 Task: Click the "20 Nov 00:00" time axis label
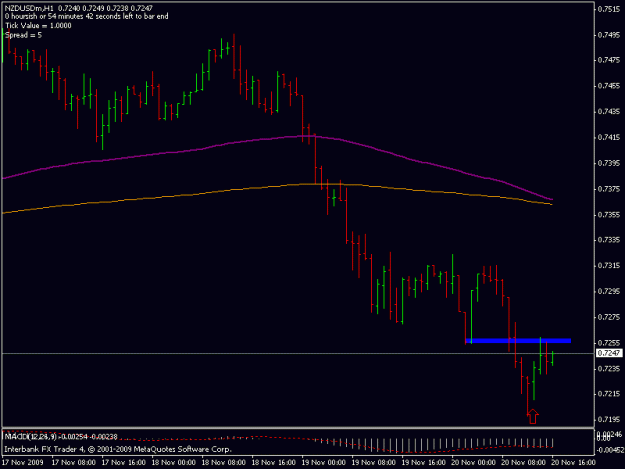point(474,463)
